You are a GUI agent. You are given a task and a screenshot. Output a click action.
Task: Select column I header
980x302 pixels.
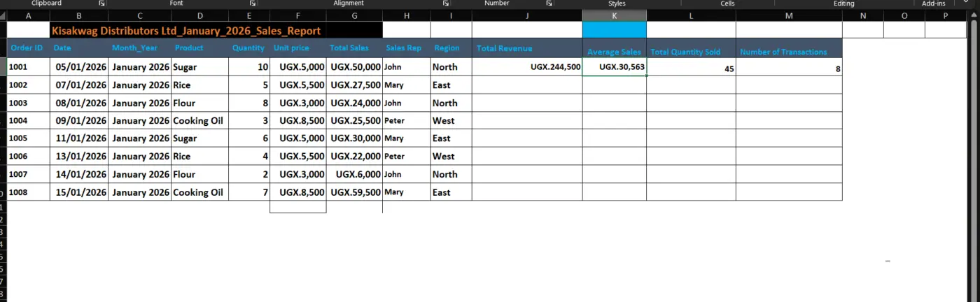click(451, 15)
